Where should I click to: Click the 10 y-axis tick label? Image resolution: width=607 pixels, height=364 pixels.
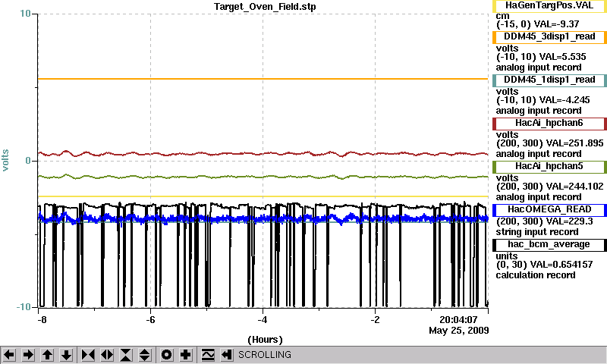25,14
